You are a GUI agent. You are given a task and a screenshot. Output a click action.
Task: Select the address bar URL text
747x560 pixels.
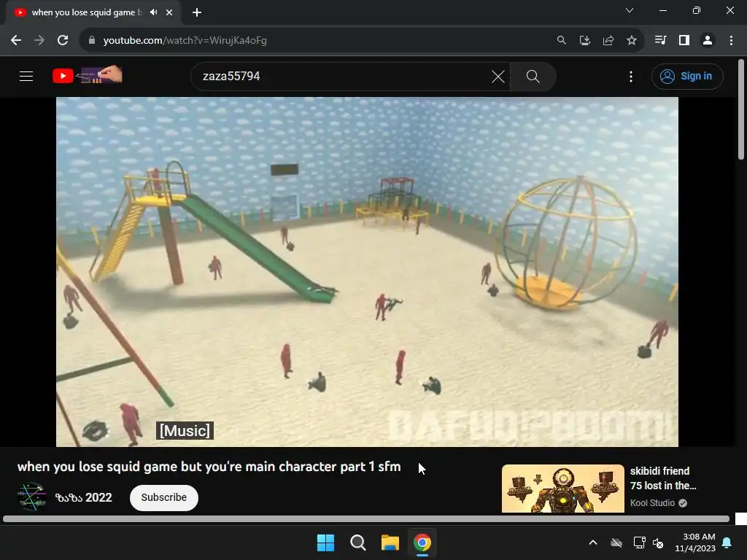[185, 41]
